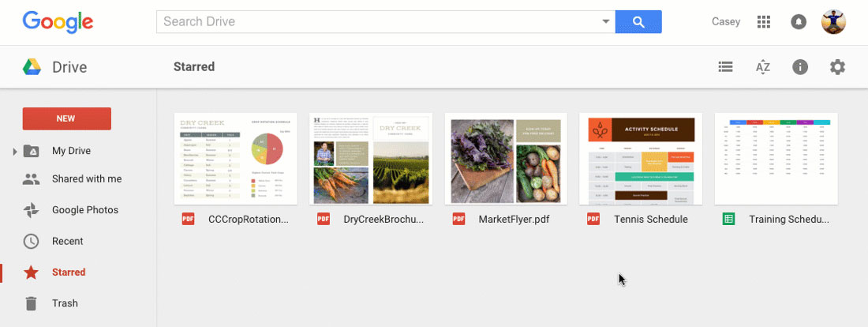Focus the Search Drive field
The image size is (868, 327).
point(386,21)
